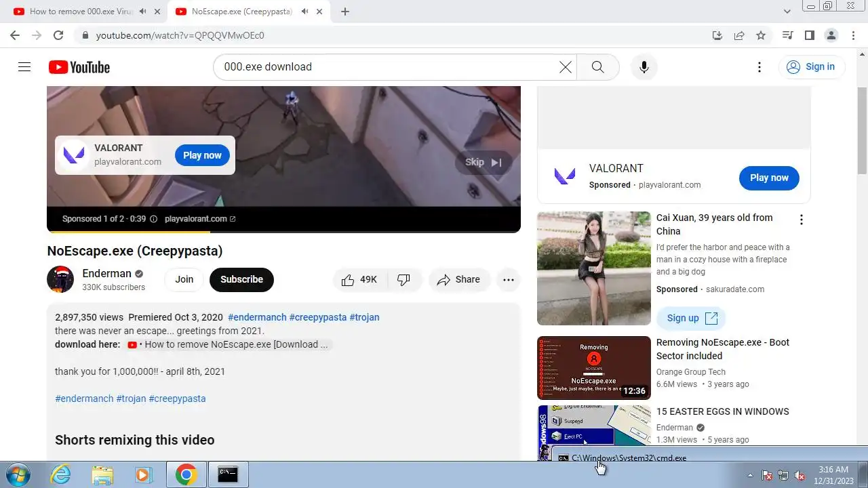Close the How to remove 000.exe tab
The height and width of the screenshot is (488, 868).
[x=157, y=12]
